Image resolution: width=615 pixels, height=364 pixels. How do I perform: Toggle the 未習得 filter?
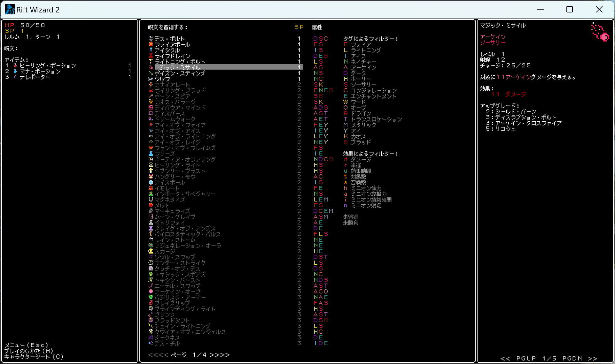351,217
